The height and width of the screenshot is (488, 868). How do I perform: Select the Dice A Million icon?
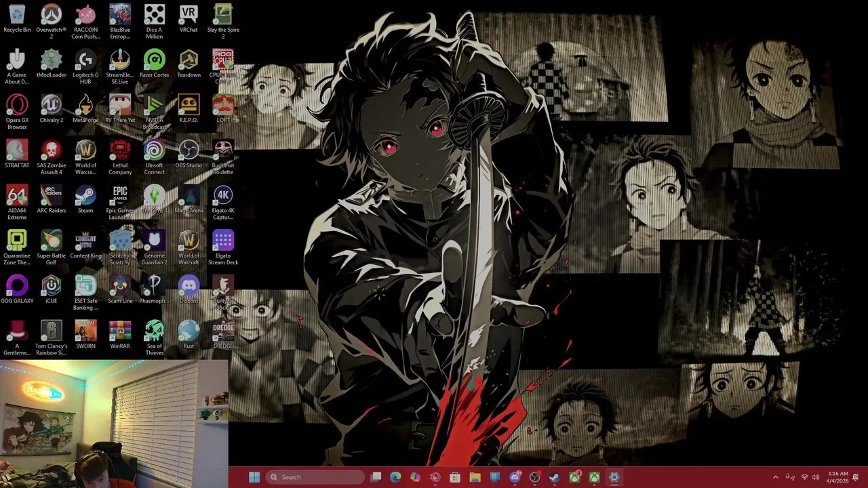154,22
